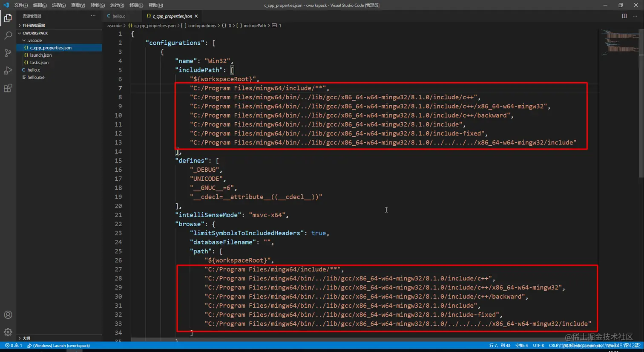Open the 转到(G) menu
This screenshot has height=352, width=644.
tap(98, 5)
